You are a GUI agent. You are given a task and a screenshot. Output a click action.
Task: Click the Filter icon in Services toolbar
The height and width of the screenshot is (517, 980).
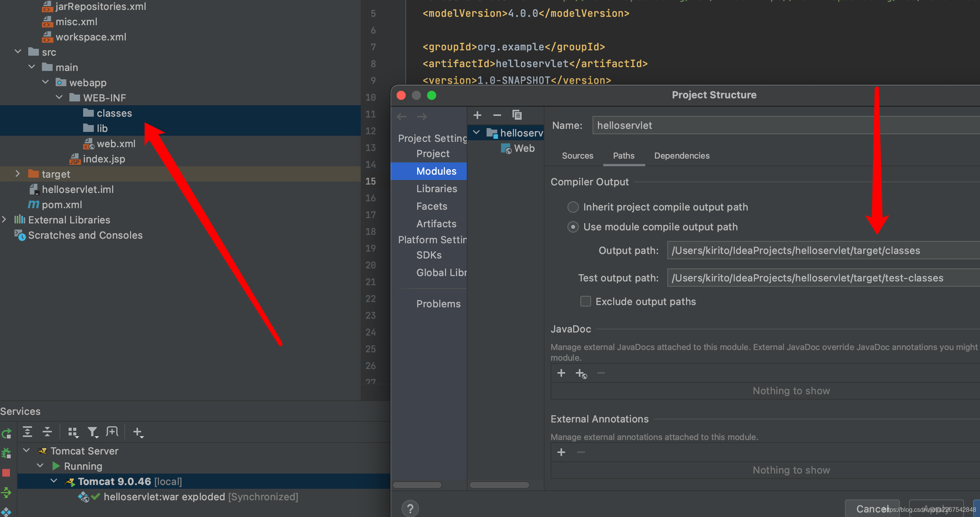pyautogui.click(x=93, y=432)
